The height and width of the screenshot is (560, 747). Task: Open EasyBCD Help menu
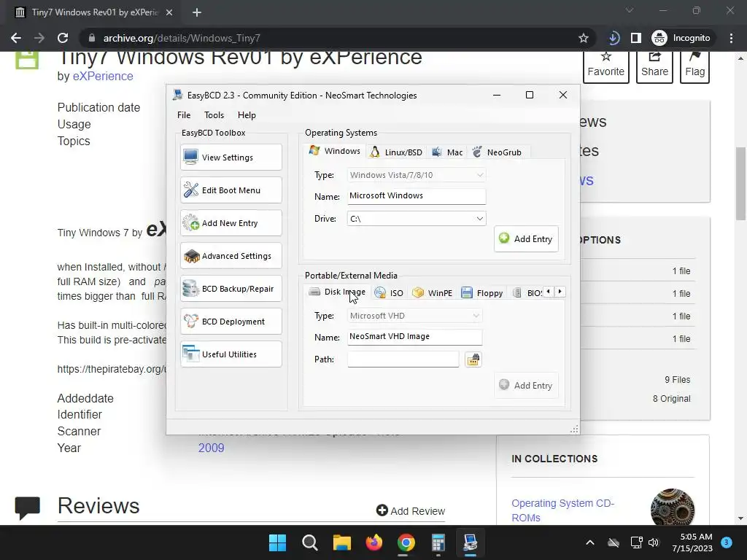pyautogui.click(x=247, y=114)
